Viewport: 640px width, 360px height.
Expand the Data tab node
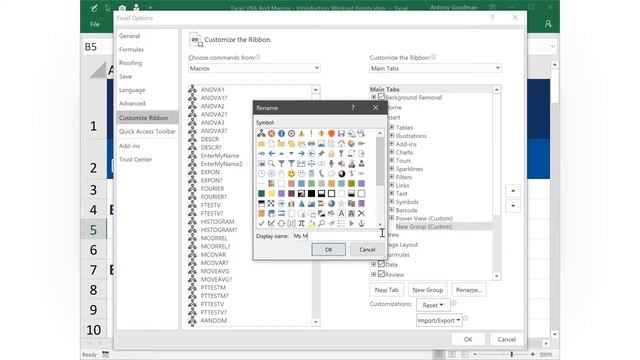pos(373,264)
